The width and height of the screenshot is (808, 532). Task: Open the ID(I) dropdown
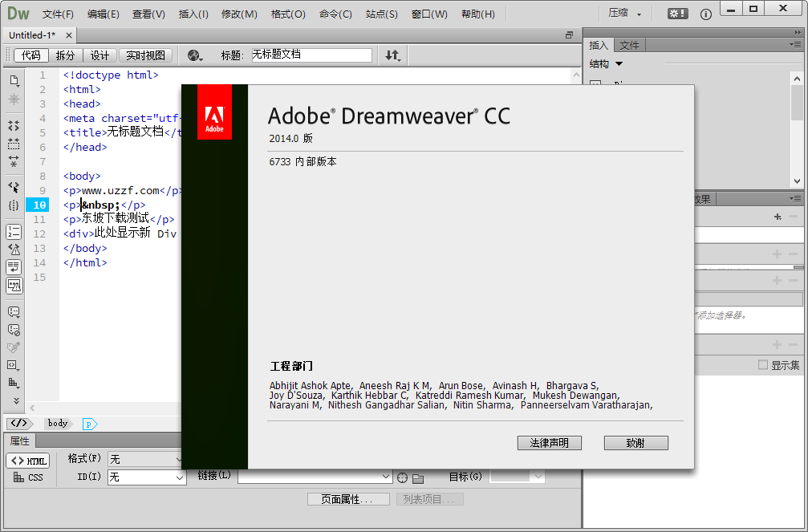(x=146, y=477)
